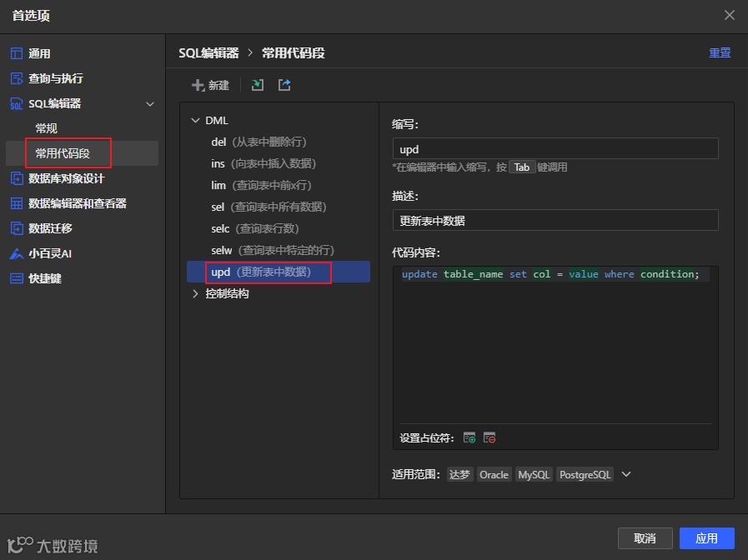
Task: Collapse the SQL编辑器 sidebar chevron
Action: click(x=150, y=104)
